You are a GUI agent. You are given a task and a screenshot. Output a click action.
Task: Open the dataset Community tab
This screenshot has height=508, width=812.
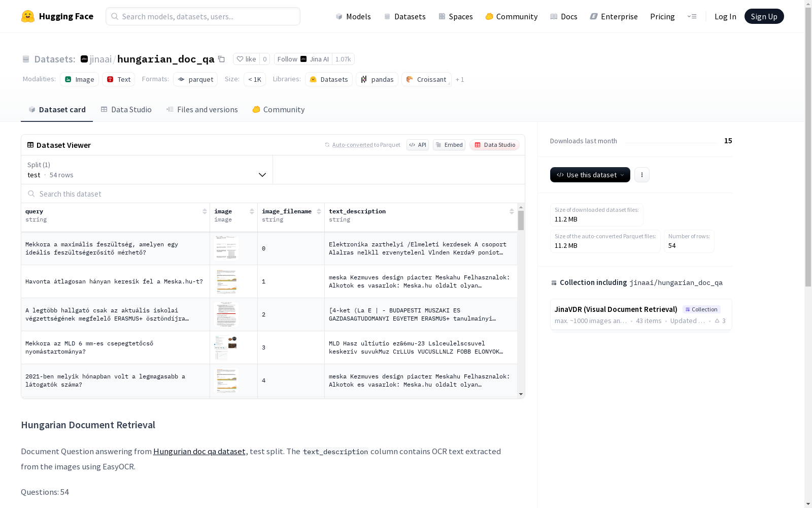click(279, 109)
